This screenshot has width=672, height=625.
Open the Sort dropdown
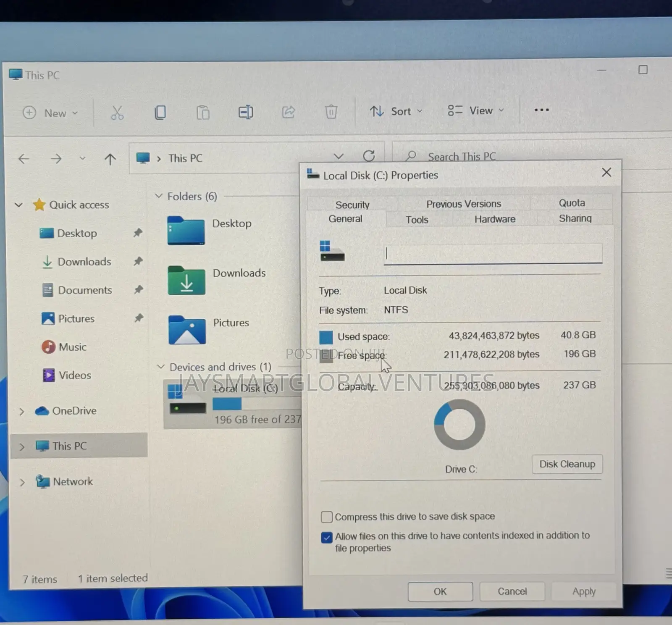396,111
